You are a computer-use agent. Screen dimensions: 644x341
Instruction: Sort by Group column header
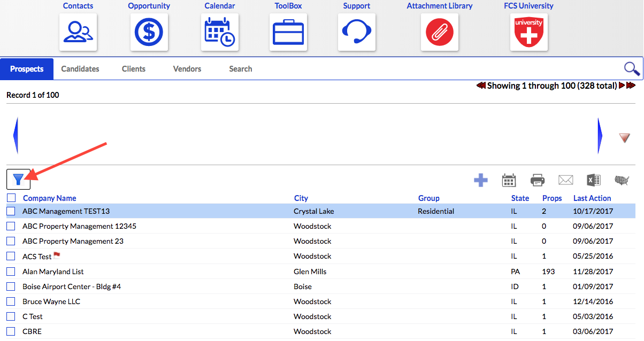point(429,198)
